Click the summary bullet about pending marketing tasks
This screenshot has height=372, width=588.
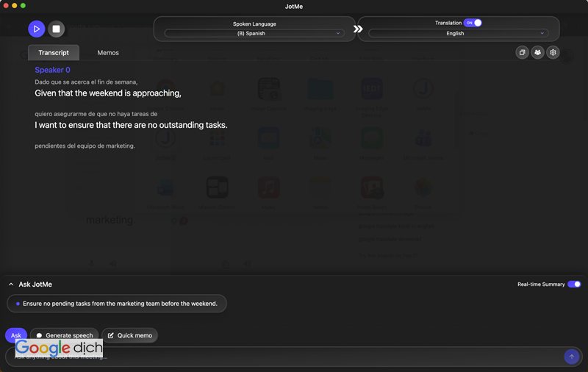tap(117, 304)
